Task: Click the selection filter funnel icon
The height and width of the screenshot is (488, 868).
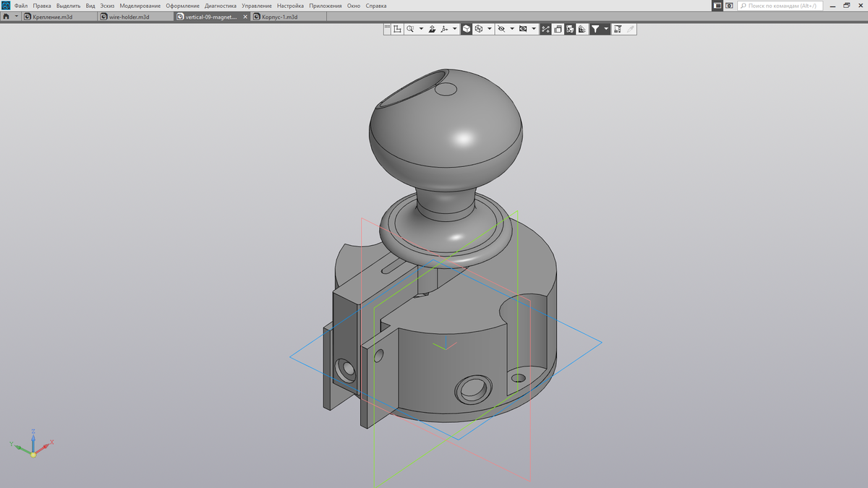Action: click(x=595, y=29)
